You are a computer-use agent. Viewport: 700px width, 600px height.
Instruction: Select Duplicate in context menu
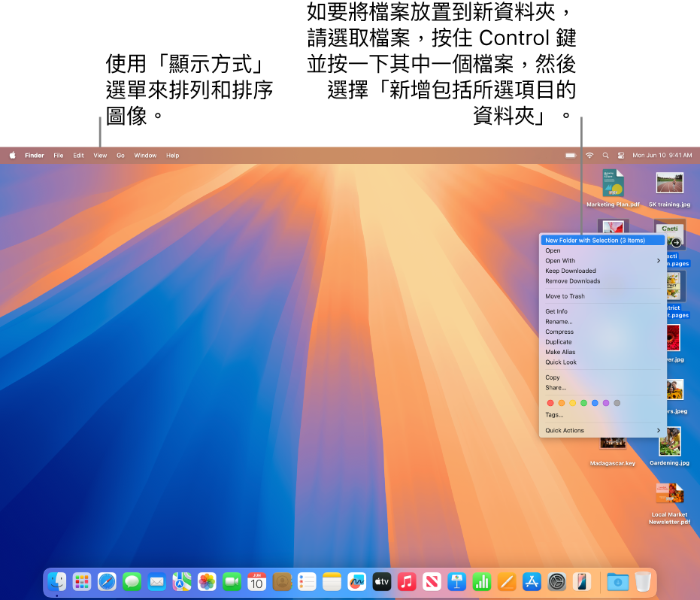[603, 342]
